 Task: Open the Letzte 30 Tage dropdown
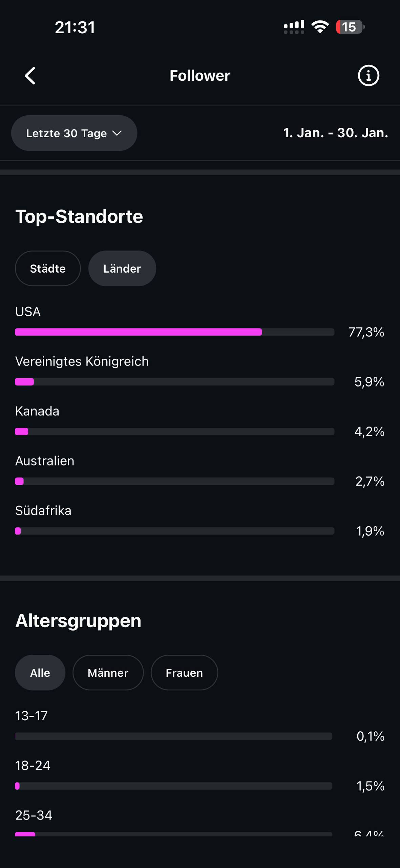point(74,133)
